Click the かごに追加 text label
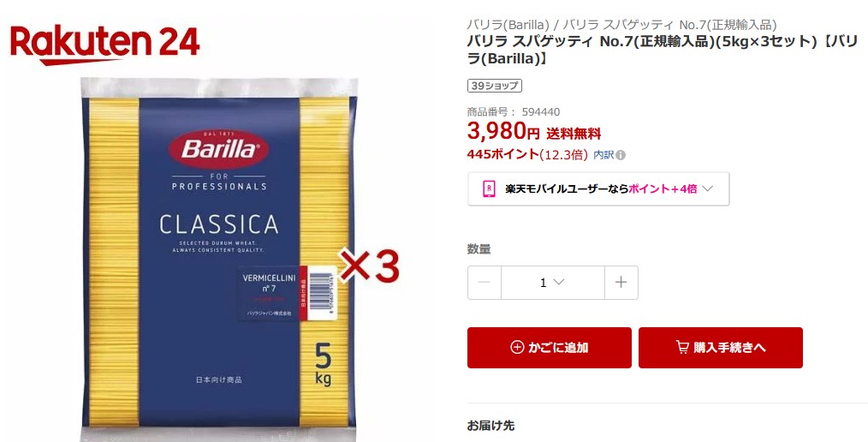The height and width of the screenshot is (442, 868). pos(558,347)
